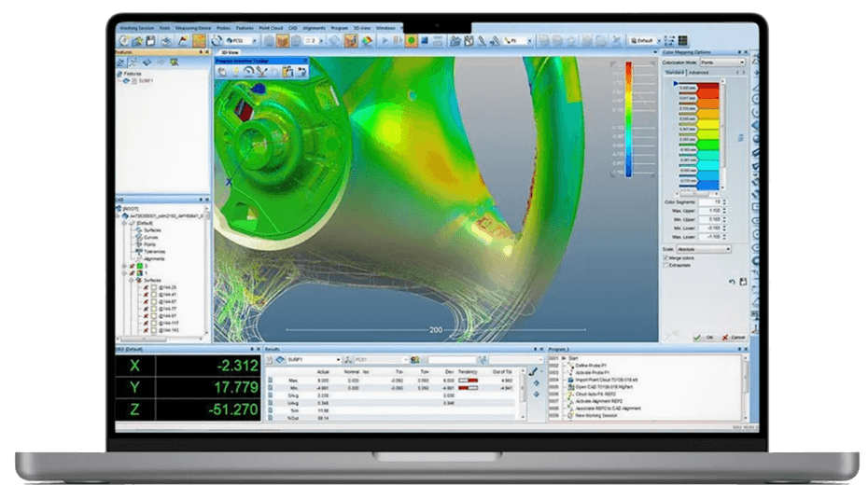
Task: Click the red swatch at top of color scale
Action: click(x=710, y=87)
